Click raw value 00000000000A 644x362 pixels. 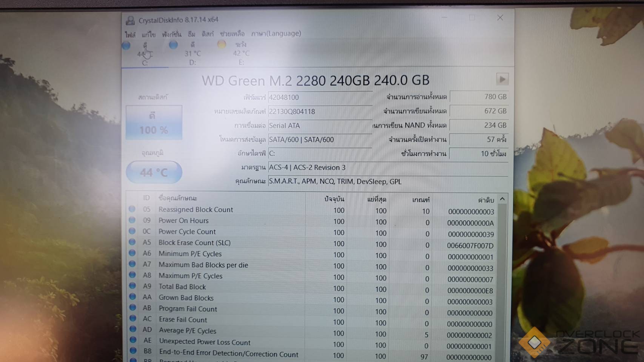point(470,223)
